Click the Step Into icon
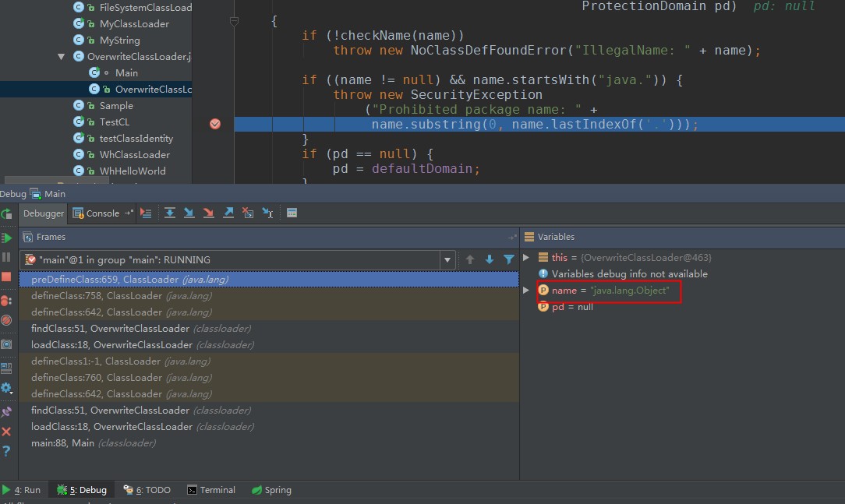This screenshot has height=504, width=845. [x=189, y=213]
